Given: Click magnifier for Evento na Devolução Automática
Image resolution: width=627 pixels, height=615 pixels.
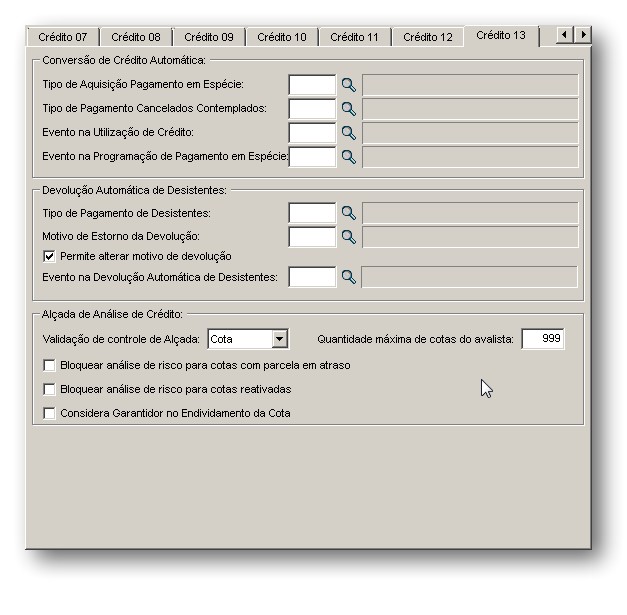Looking at the screenshot, I should (349, 277).
